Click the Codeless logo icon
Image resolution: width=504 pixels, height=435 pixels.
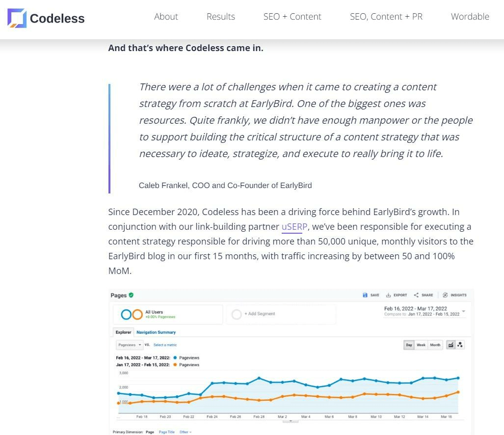[x=17, y=18]
